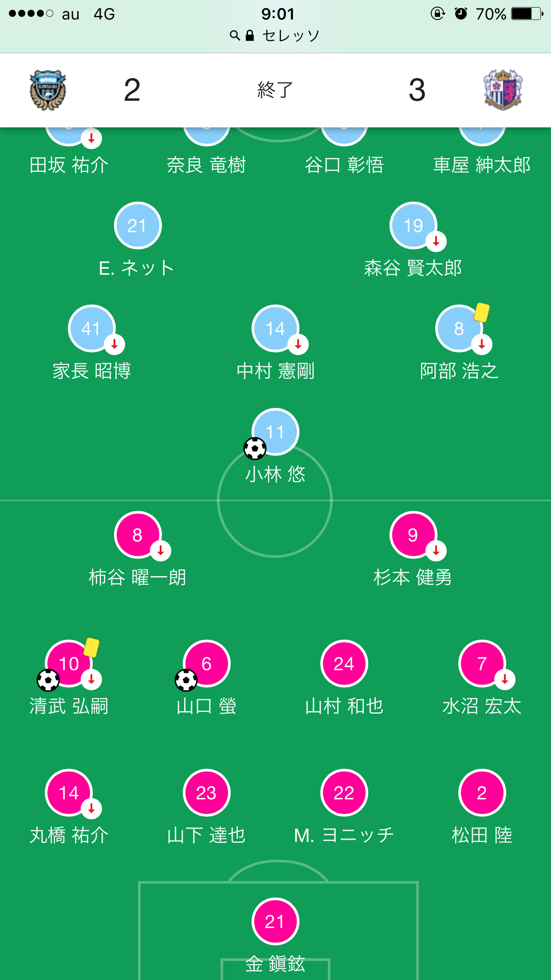Tap the goal ball icon on number 11
This screenshot has height=980, width=551.
pos(255,448)
